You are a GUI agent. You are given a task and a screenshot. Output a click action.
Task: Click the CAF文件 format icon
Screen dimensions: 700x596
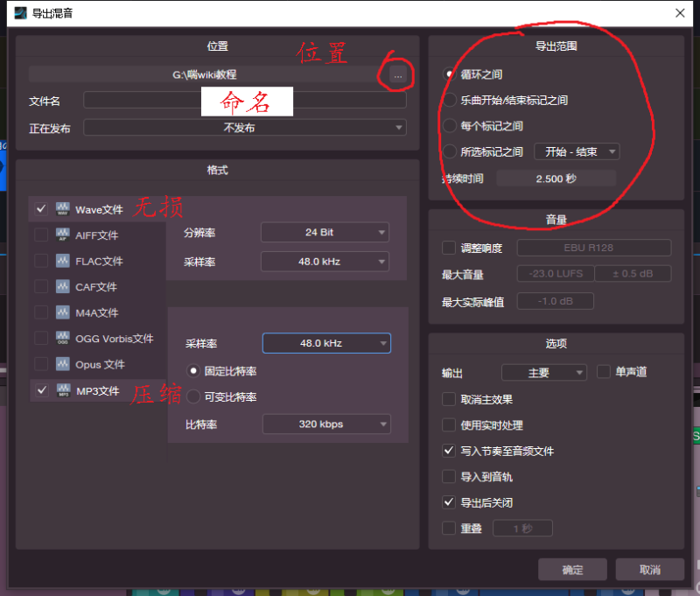pos(63,287)
